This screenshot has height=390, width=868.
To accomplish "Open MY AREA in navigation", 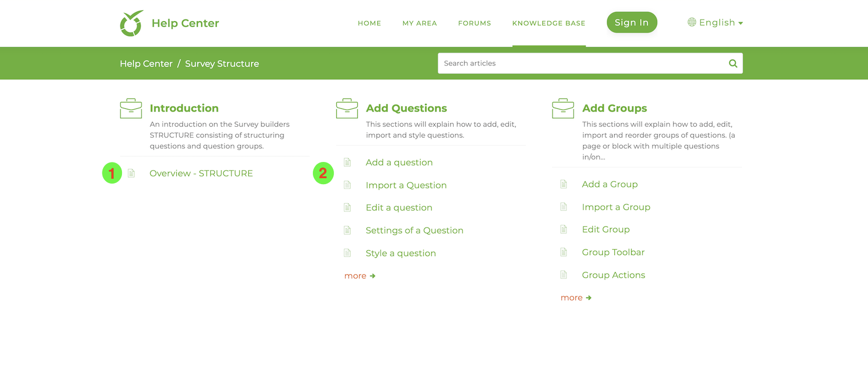I will point(420,23).
